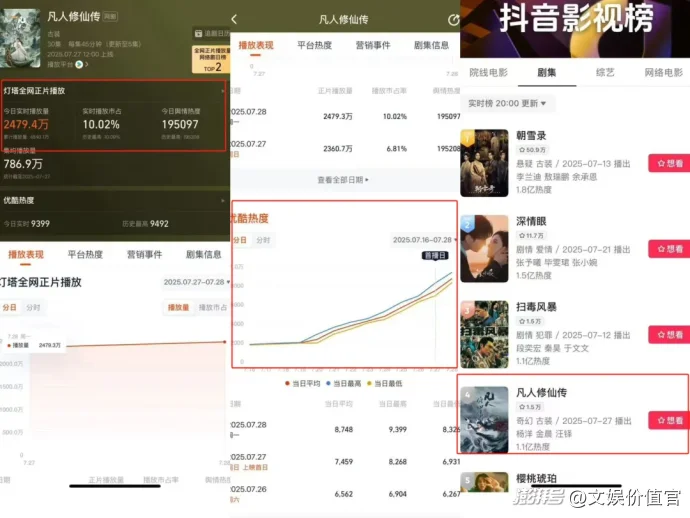Toggle the 分时 view in 优酷热度 chart

tap(263, 240)
